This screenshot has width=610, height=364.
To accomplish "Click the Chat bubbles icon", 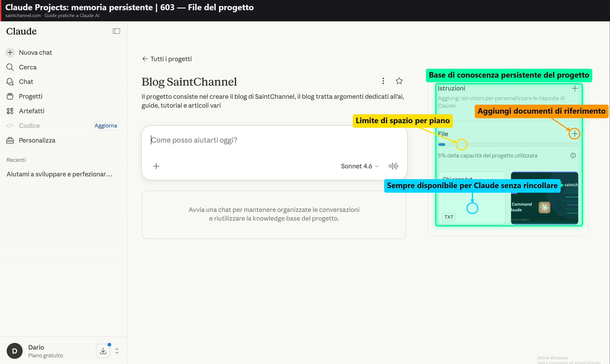I will point(10,81).
